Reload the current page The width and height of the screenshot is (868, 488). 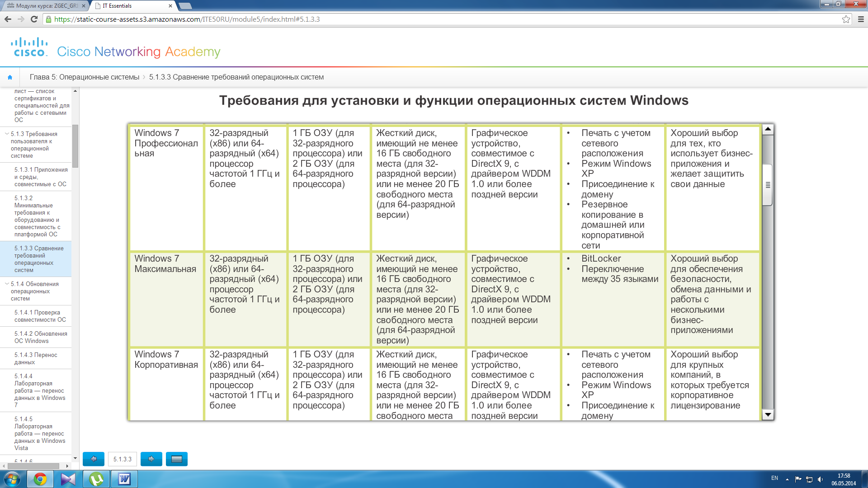click(34, 19)
